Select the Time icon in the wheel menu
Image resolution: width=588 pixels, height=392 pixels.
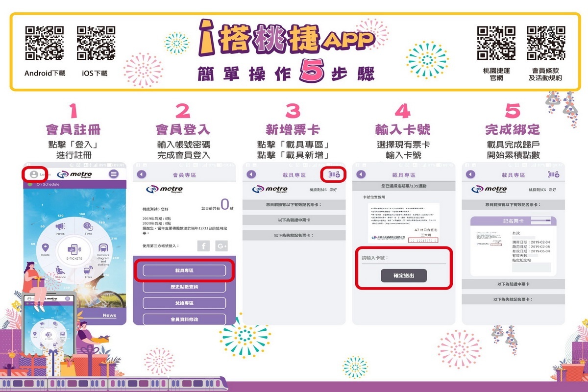coord(88,227)
